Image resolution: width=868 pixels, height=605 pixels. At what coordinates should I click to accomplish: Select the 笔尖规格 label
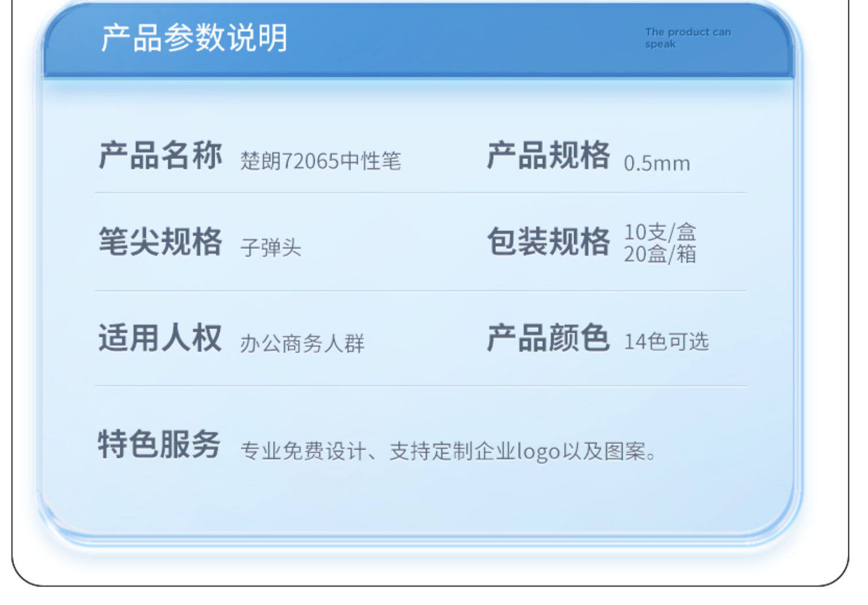[x=160, y=241]
